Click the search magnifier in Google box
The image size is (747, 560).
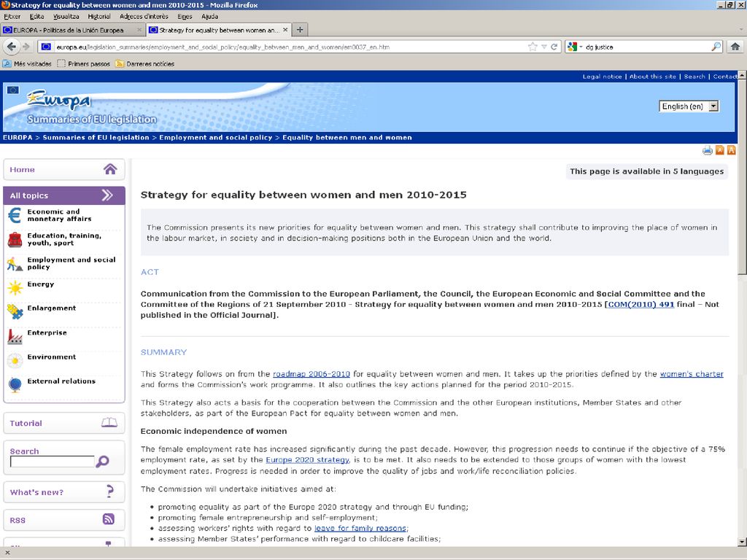coord(716,47)
